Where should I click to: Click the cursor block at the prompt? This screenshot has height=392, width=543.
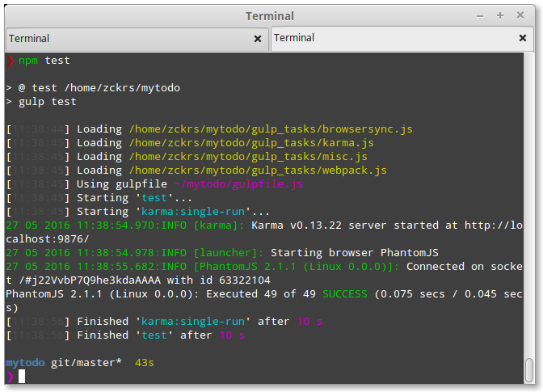(22, 376)
